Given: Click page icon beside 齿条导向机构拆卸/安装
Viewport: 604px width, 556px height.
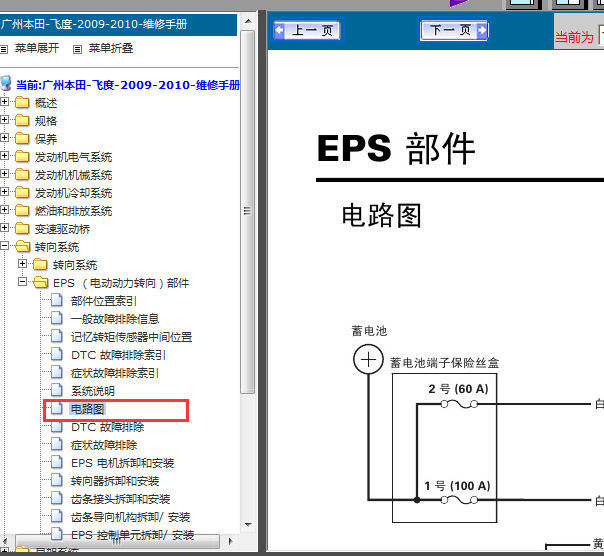Looking at the screenshot, I should pyautogui.click(x=57, y=517).
